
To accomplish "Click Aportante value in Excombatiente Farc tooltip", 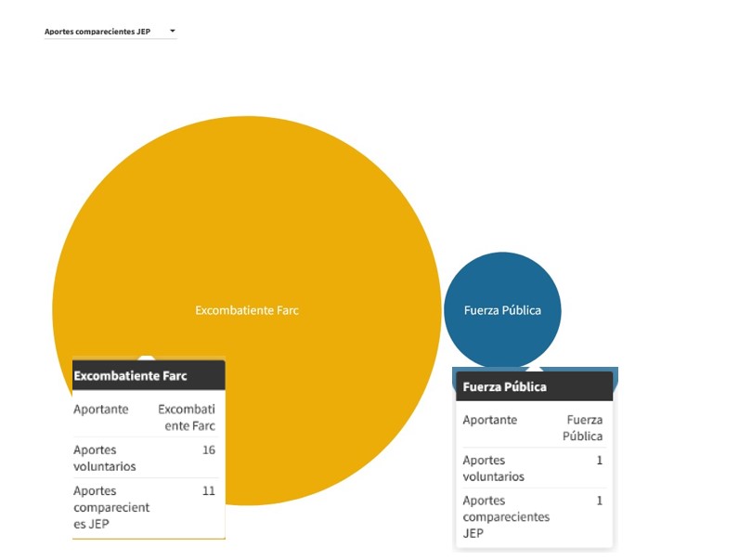I will point(187,418).
